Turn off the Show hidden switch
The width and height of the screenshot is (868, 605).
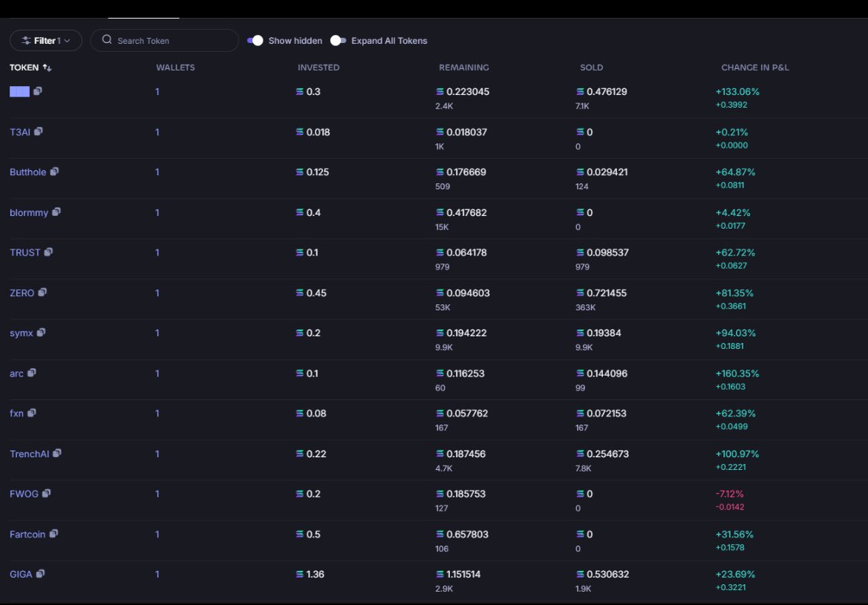point(255,40)
